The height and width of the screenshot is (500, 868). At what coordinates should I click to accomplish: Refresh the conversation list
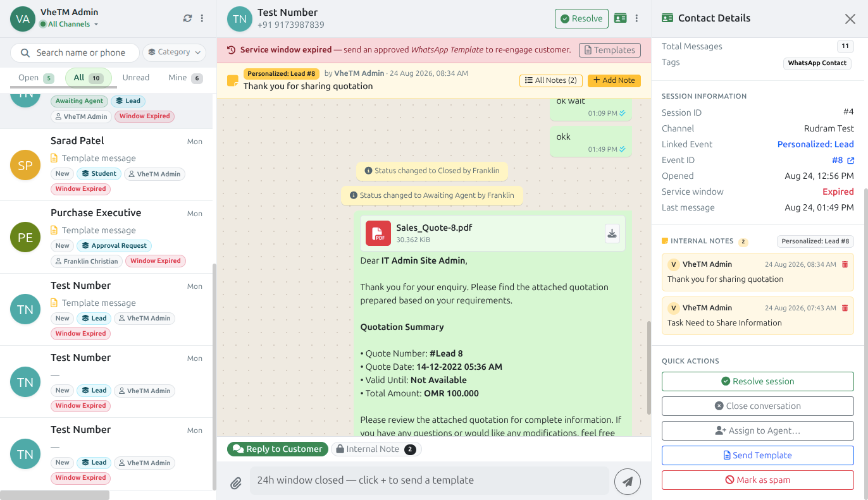click(x=187, y=18)
